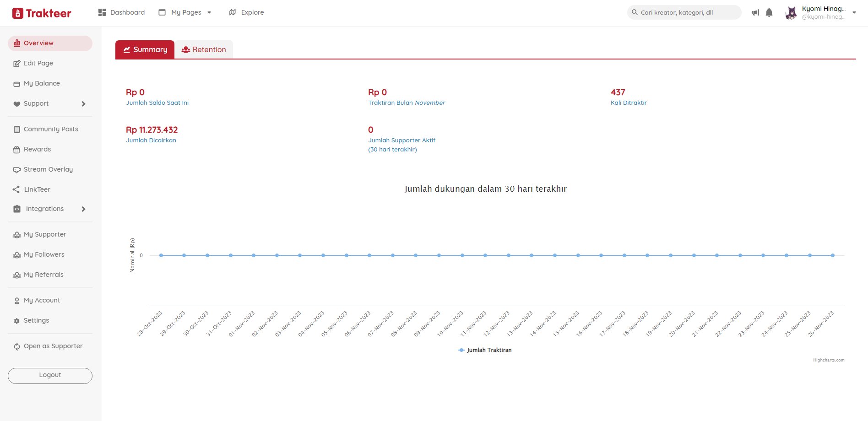Viewport: 868px width, 421px height.
Task: Expand the Support submenu chevron
Action: point(83,104)
